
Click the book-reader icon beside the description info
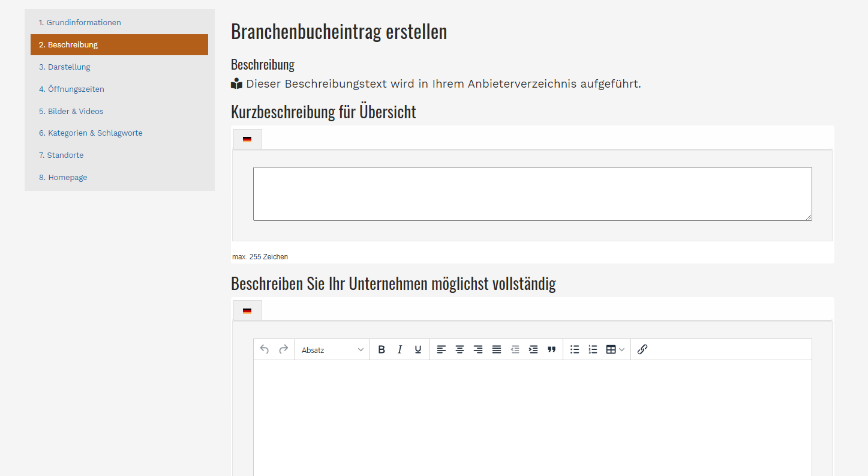coord(237,84)
